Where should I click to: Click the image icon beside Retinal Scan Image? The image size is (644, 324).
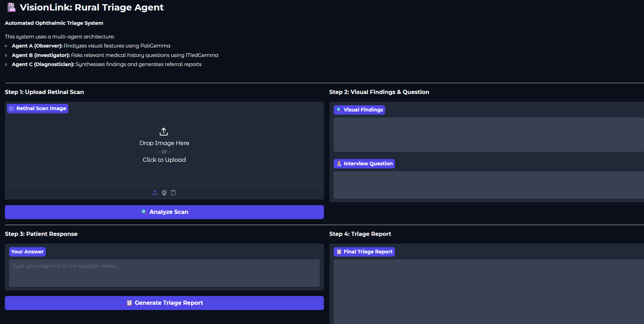click(x=12, y=109)
